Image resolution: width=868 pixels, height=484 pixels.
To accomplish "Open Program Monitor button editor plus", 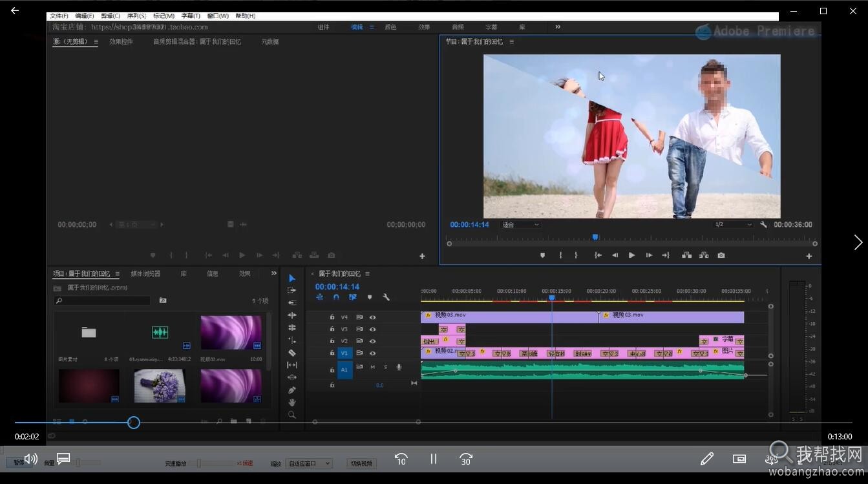I will point(809,257).
